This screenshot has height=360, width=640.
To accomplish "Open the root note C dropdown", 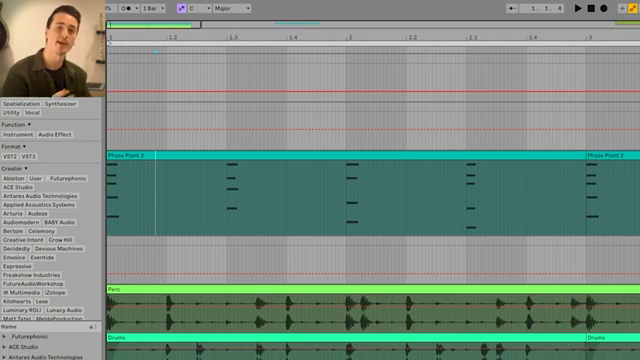I will (199, 8).
